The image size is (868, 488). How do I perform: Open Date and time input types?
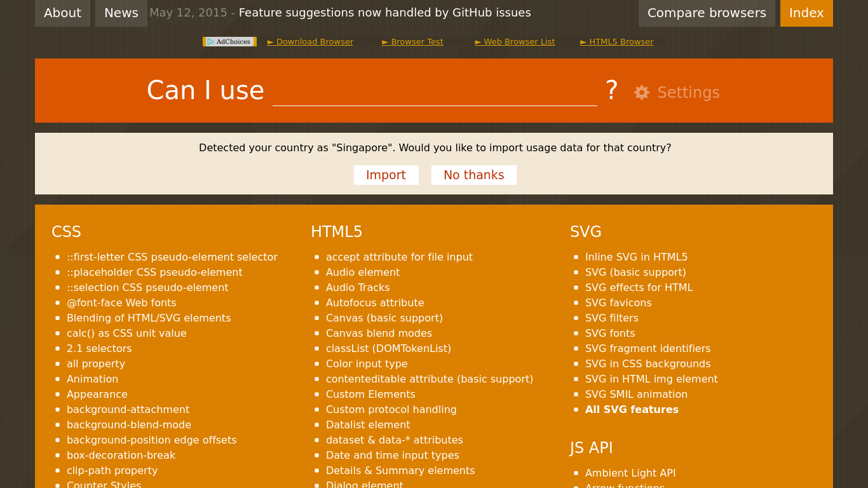[x=393, y=456]
